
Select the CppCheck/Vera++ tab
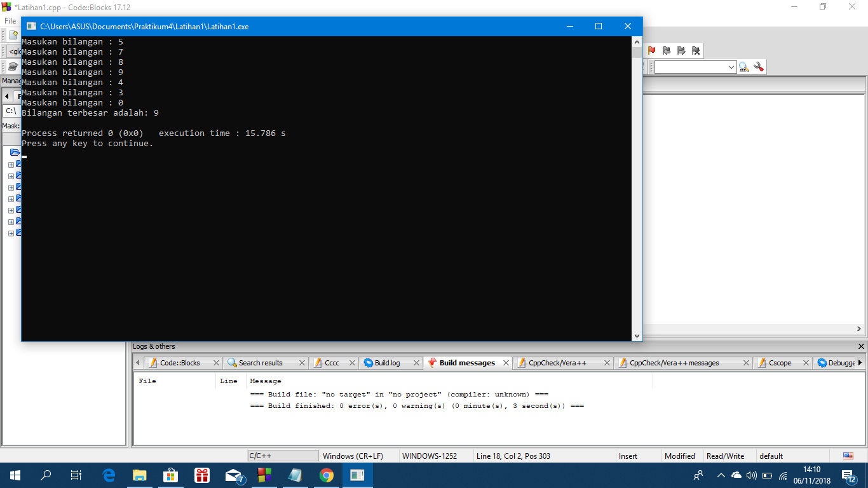coord(559,363)
